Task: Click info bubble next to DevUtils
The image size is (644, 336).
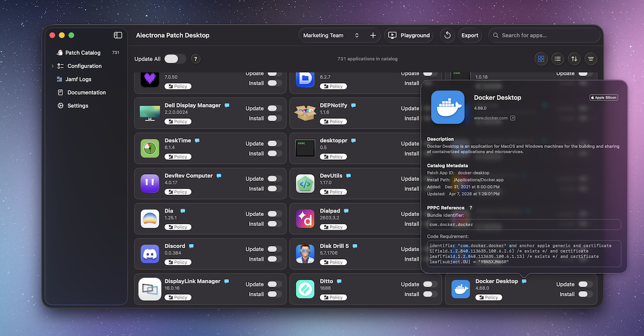Action: [348, 176]
